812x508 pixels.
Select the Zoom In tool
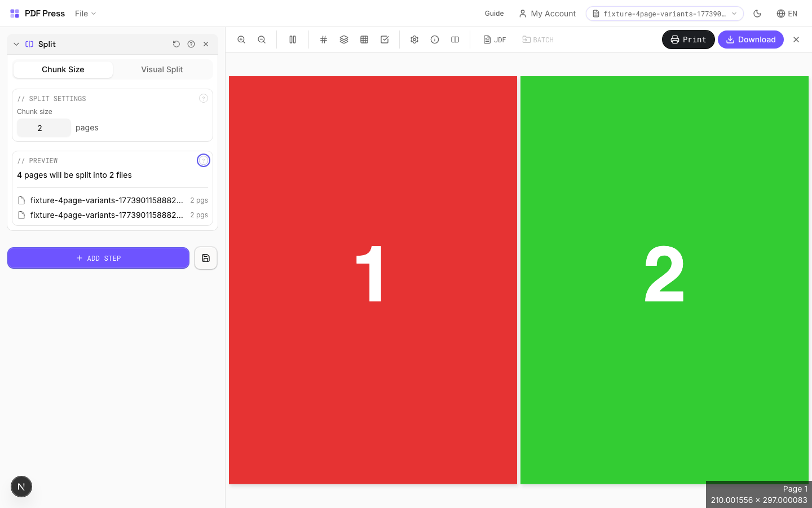[241, 40]
